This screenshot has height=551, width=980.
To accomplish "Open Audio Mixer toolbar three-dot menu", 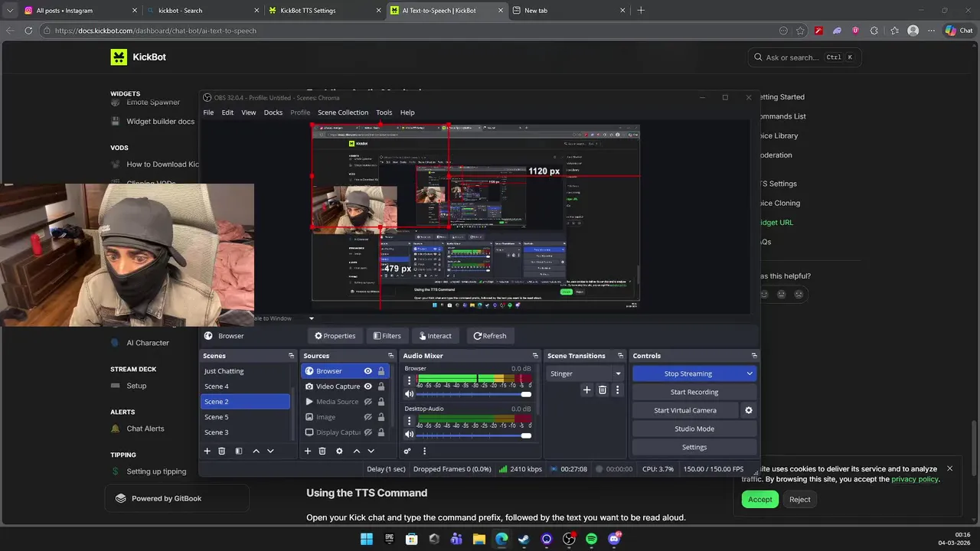I will click(x=424, y=451).
